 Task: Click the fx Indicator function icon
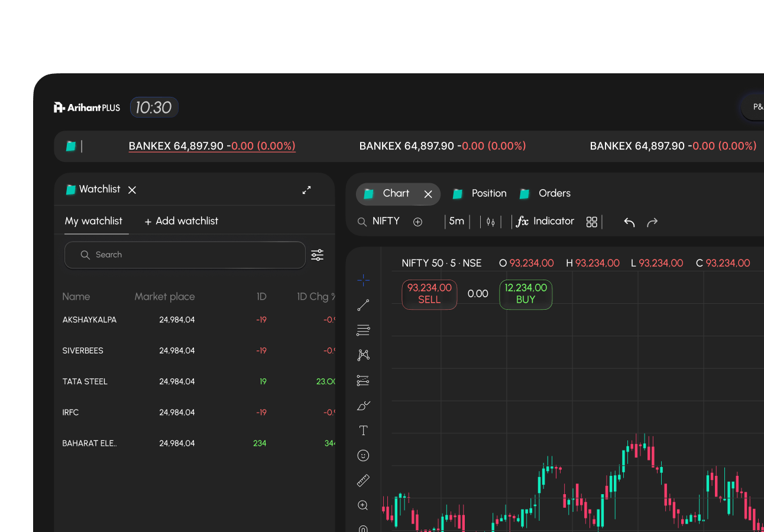(x=522, y=222)
